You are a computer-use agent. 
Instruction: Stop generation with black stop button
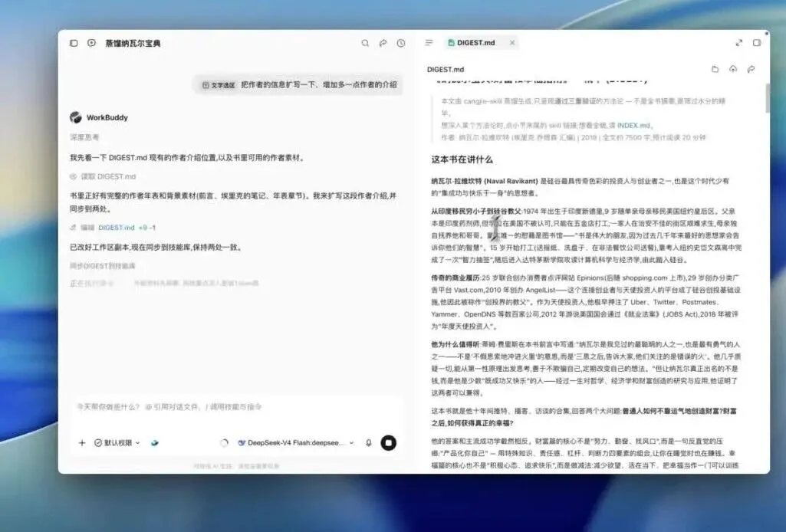tap(389, 443)
